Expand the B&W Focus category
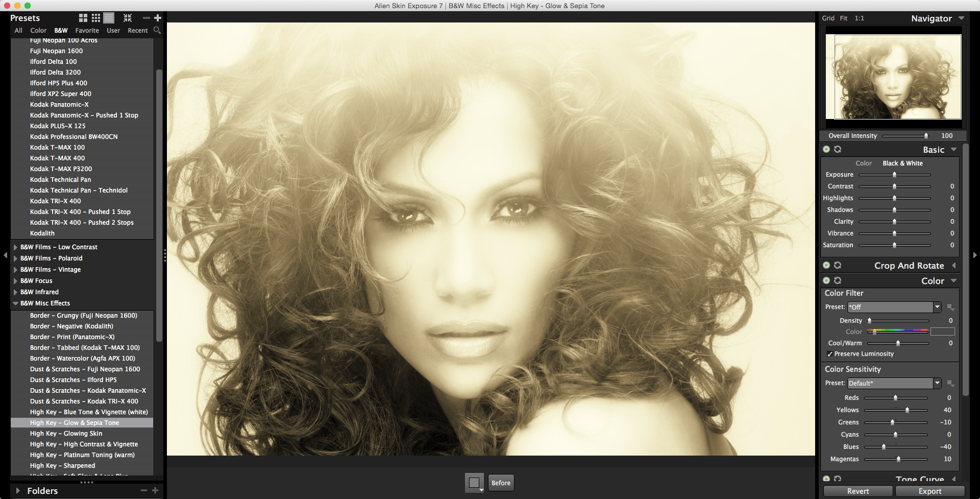 16,281
